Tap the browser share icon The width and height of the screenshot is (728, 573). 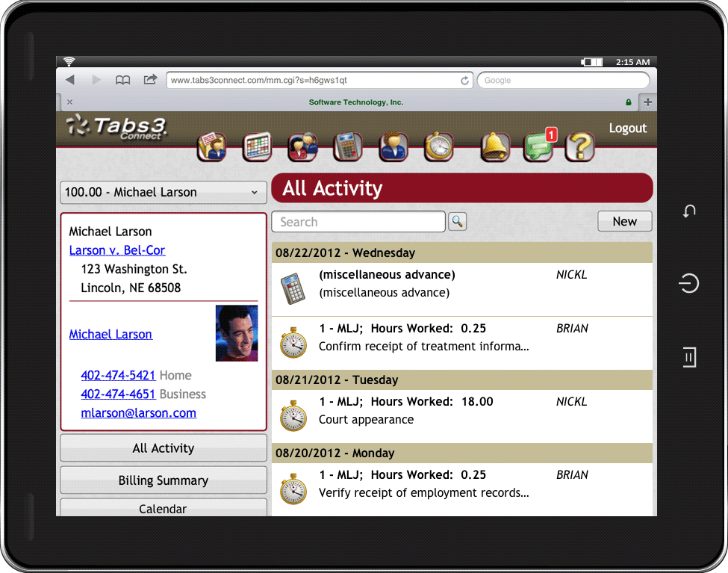coord(150,79)
